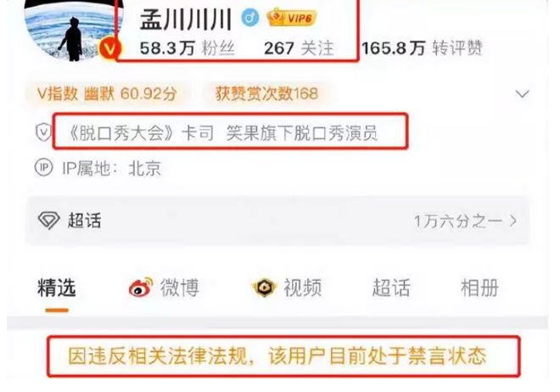The height and width of the screenshot is (392, 560).
Task: Open the VIP6 membership crown badge
Action: [x=291, y=18]
